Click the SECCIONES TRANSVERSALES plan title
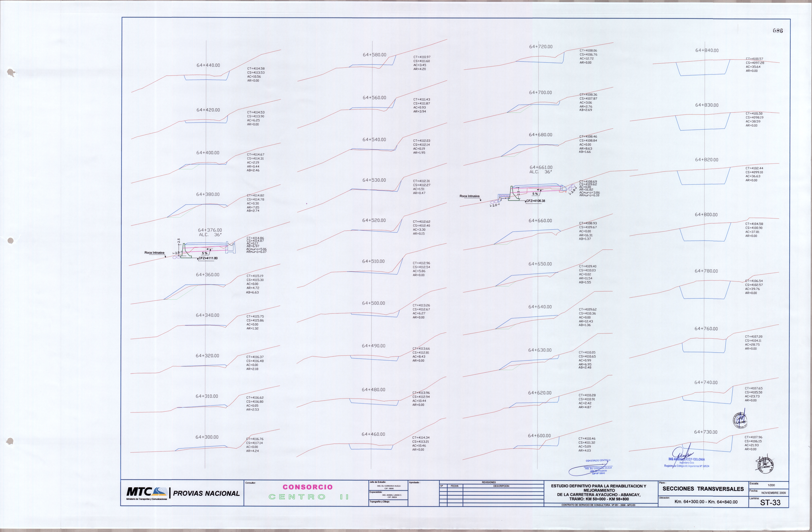The image size is (812, 532). (x=703, y=489)
